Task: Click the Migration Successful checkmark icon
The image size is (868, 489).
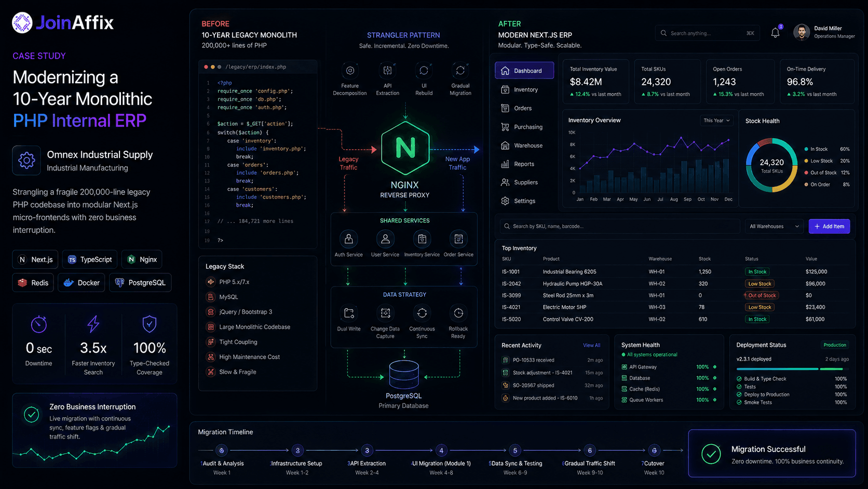Action: pyautogui.click(x=711, y=454)
